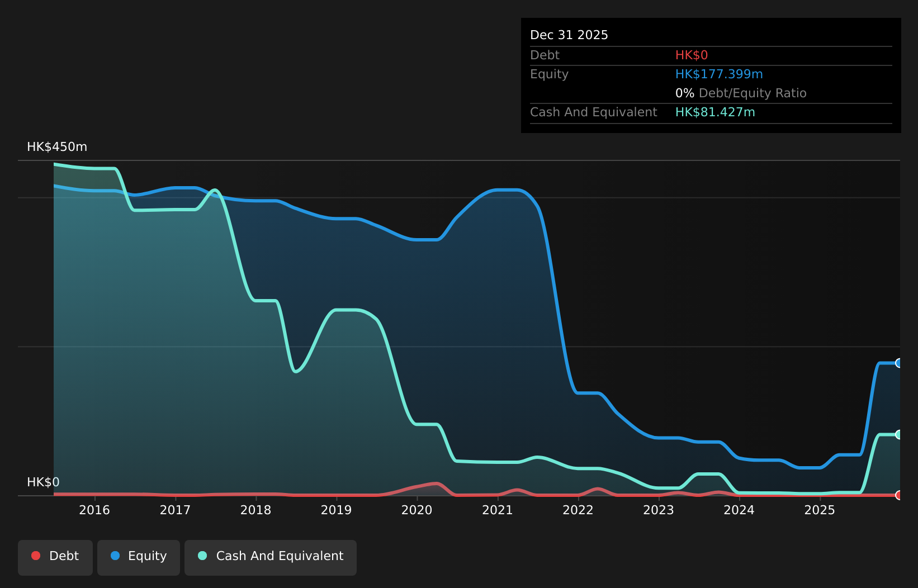Click the 2024 x-axis label

(739, 510)
